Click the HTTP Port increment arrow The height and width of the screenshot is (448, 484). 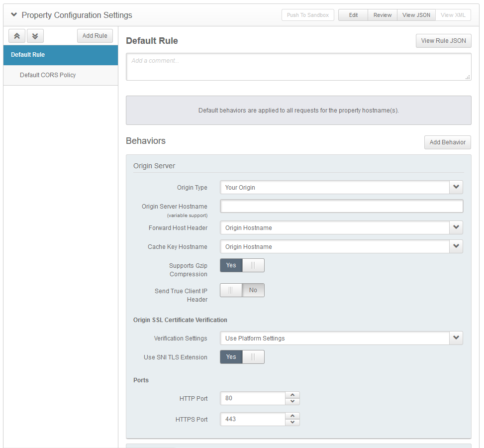click(293, 395)
